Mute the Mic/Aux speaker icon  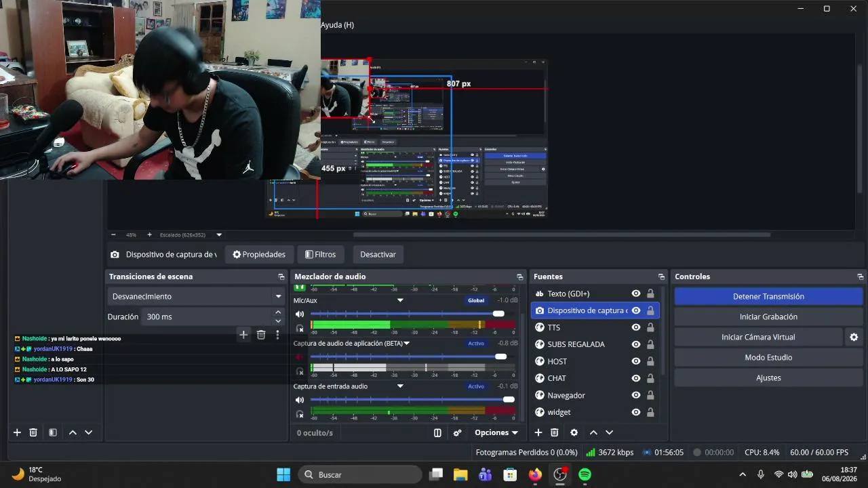300,314
